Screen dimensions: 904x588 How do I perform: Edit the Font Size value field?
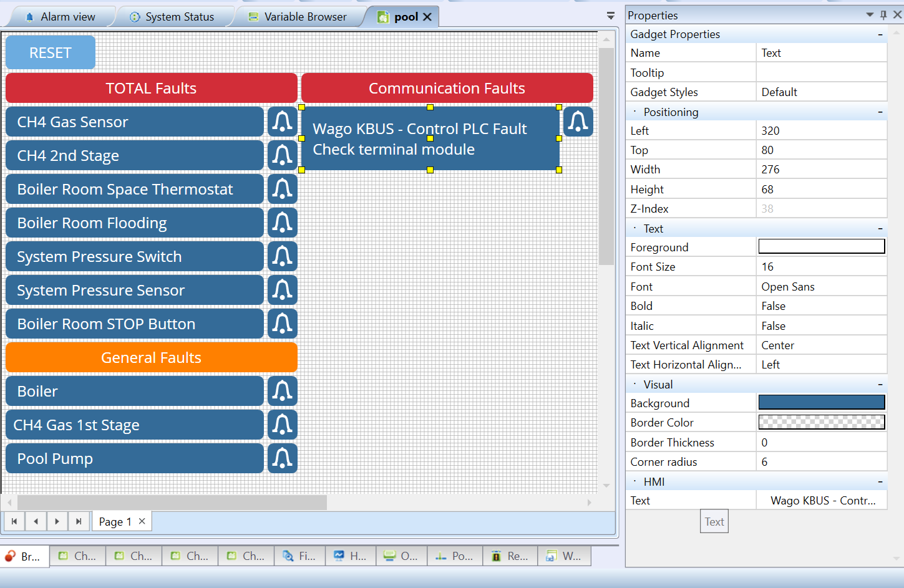click(x=822, y=267)
